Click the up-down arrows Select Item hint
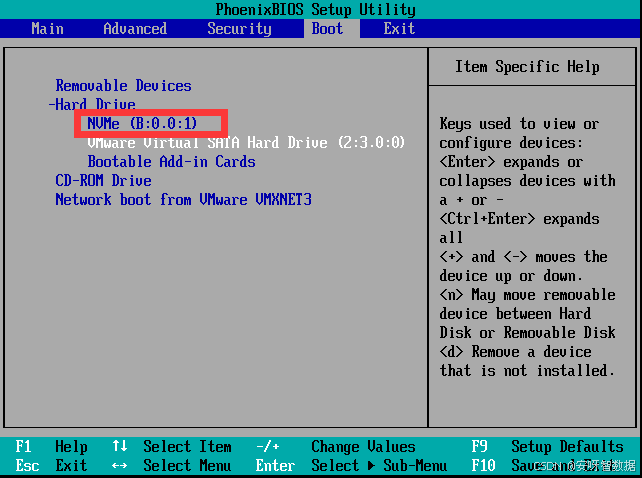This screenshot has height=478, width=642. pos(172,446)
